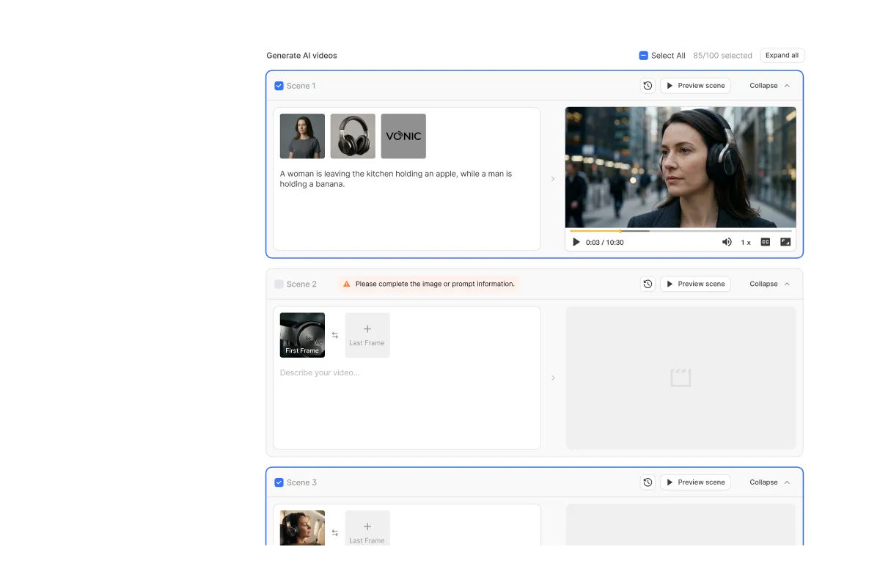The height and width of the screenshot is (588, 880).
Task: Click the 0:03 / 10:30 timestamp
Action: [605, 243]
